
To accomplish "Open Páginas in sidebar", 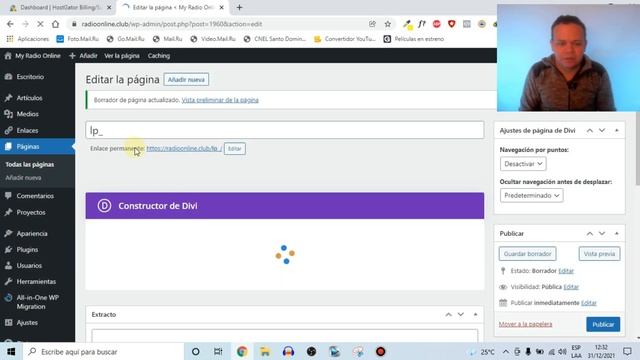I will point(28,146).
